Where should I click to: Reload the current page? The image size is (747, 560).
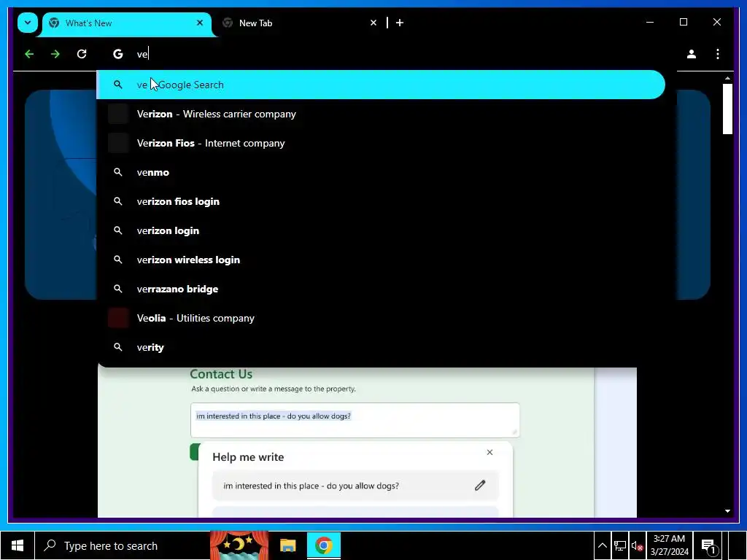point(82,54)
